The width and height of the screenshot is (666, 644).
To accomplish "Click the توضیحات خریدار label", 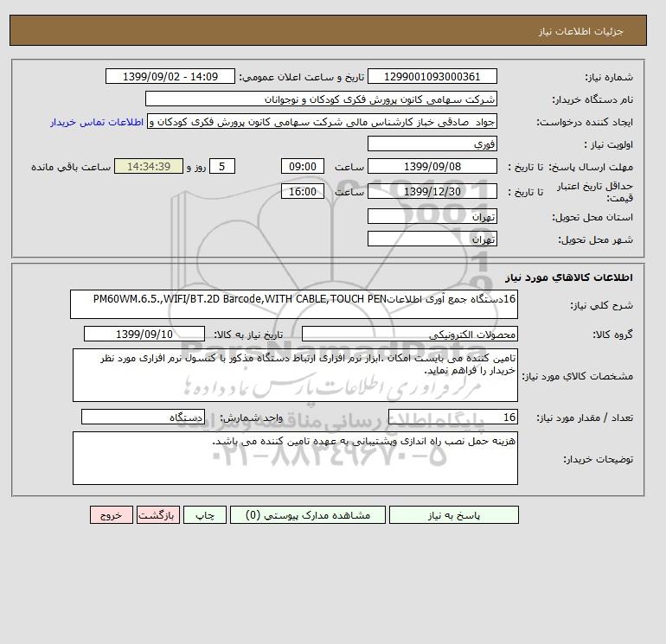I will 598,459.
